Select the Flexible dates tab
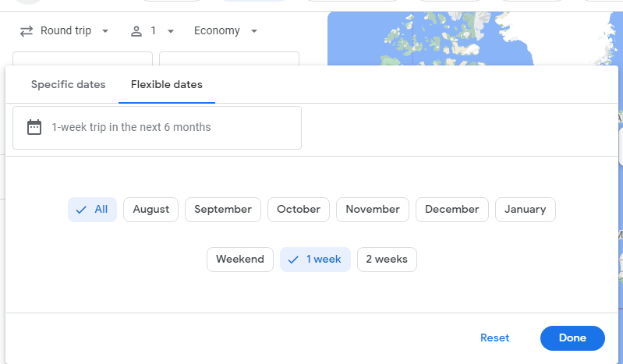Screen dimensions: 623x364 (167, 85)
